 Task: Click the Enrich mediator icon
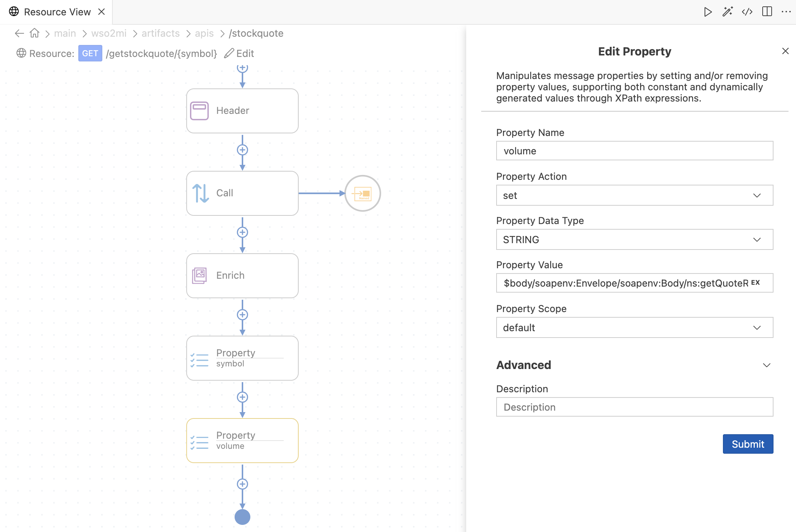pos(199,276)
